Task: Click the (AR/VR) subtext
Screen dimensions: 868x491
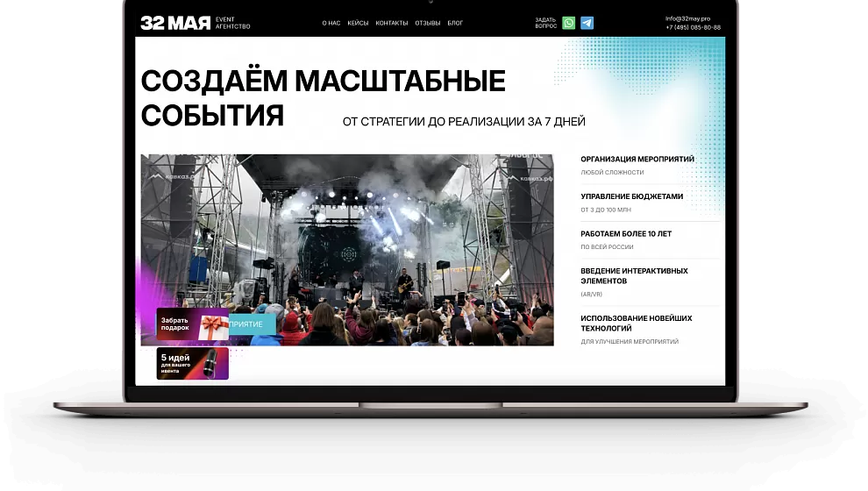Action: (x=591, y=295)
